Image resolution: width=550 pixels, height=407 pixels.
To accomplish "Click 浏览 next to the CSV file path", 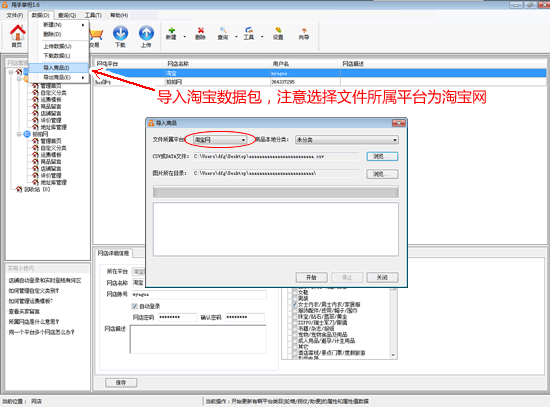I will (x=382, y=156).
